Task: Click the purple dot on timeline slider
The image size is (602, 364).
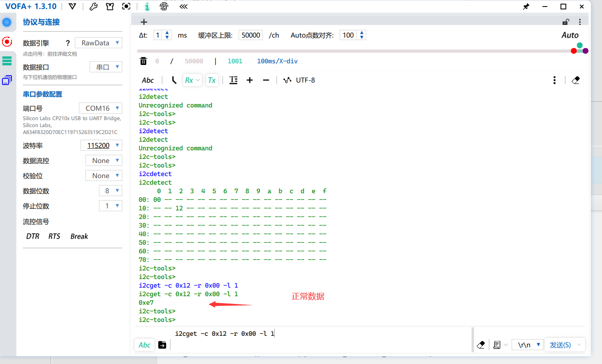Action: (586, 51)
